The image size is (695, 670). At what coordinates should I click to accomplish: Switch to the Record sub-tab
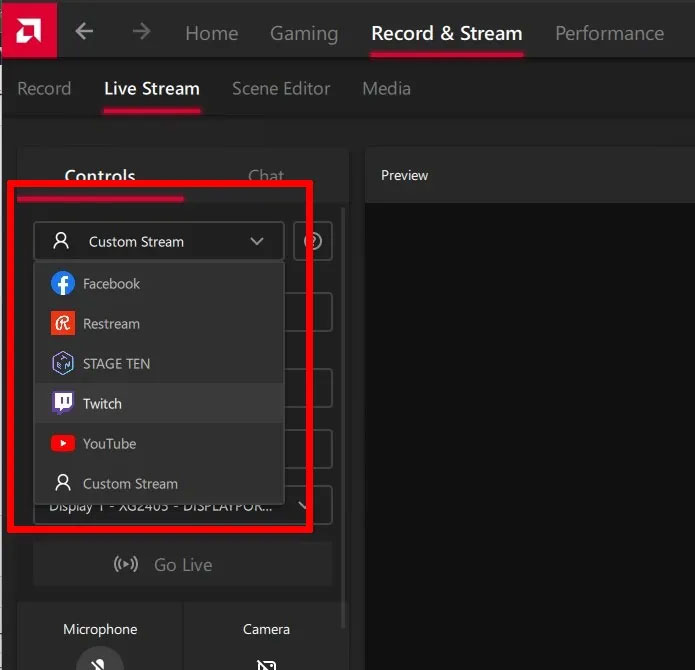pos(44,89)
